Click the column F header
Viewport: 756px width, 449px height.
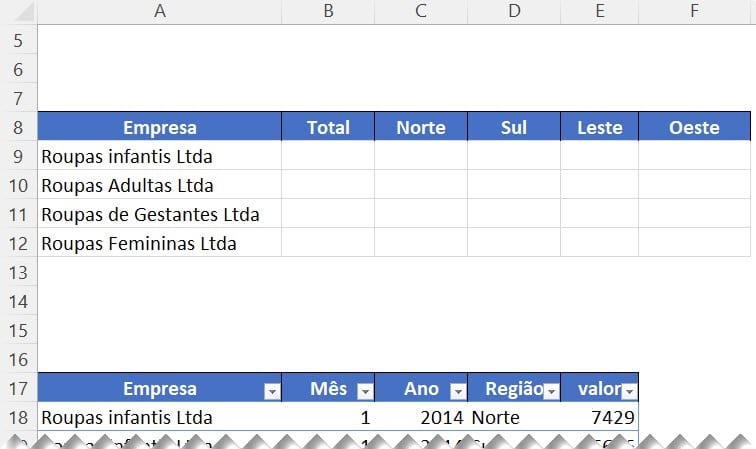click(694, 11)
